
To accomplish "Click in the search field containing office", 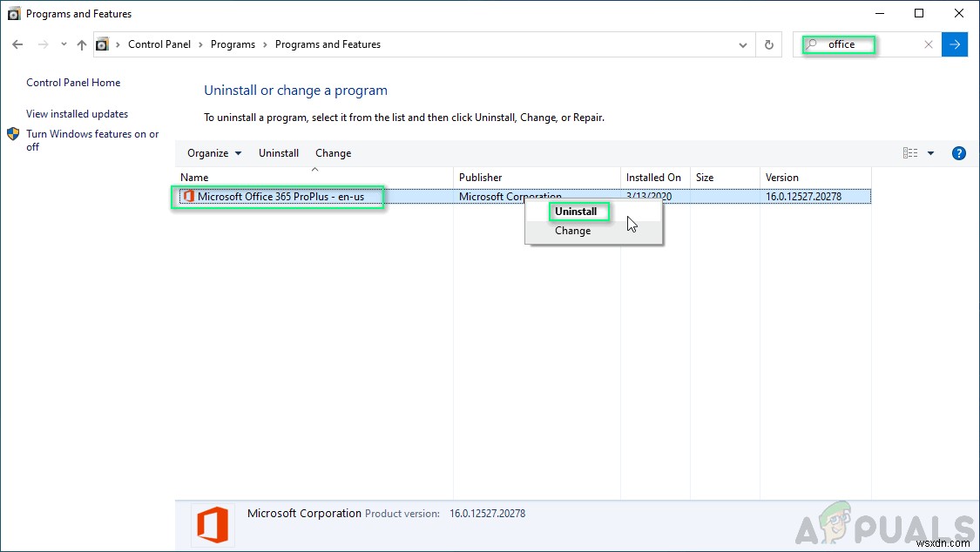I will (x=866, y=44).
